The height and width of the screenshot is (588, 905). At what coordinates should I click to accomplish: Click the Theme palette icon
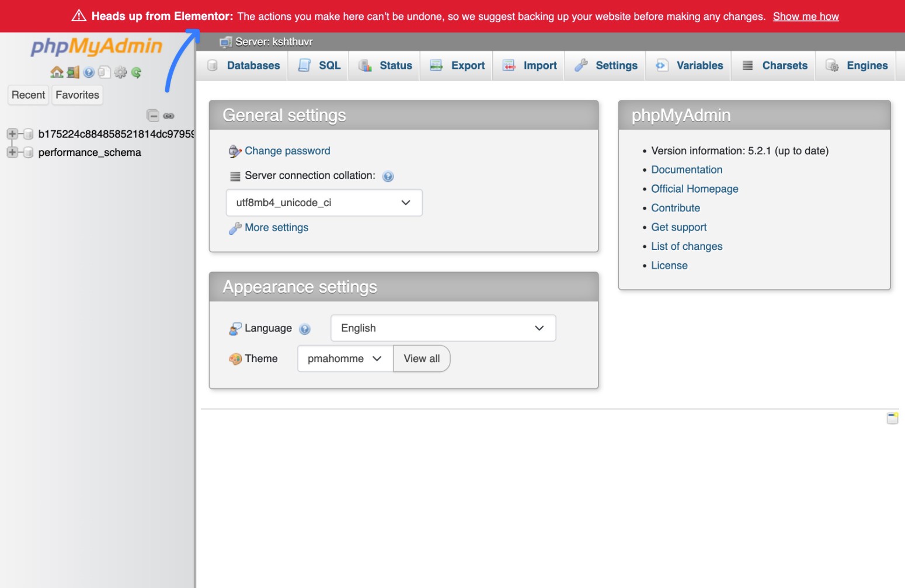point(235,359)
